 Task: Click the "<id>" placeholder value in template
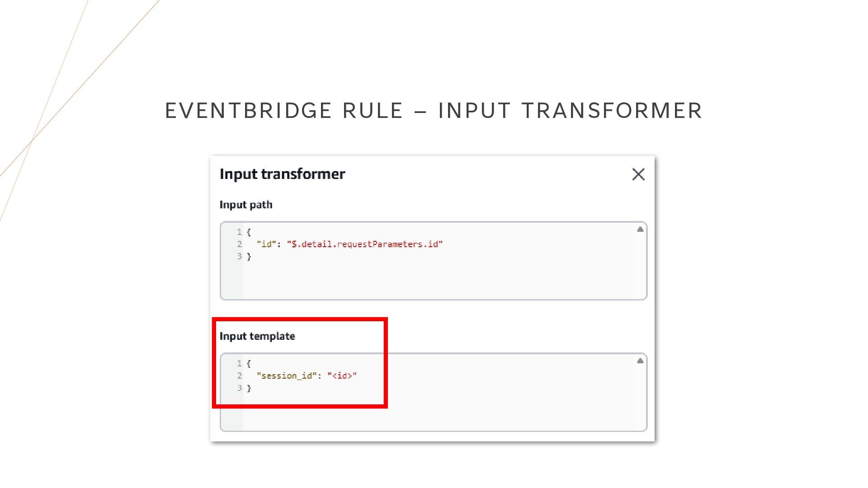coord(342,376)
